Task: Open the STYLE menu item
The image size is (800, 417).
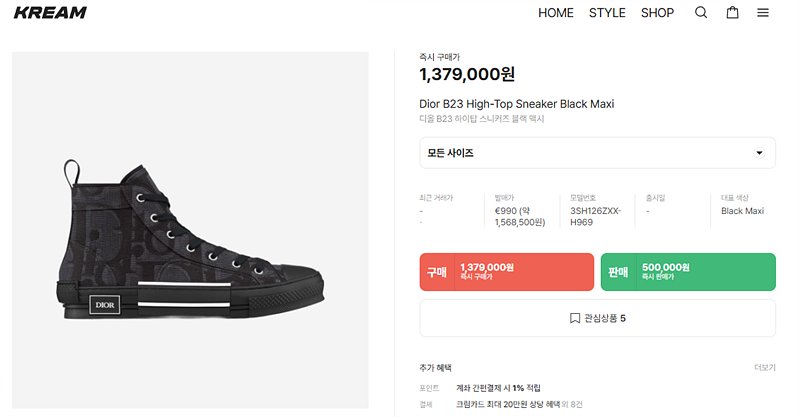Action: pyautogui.click(x=607, y=13)
